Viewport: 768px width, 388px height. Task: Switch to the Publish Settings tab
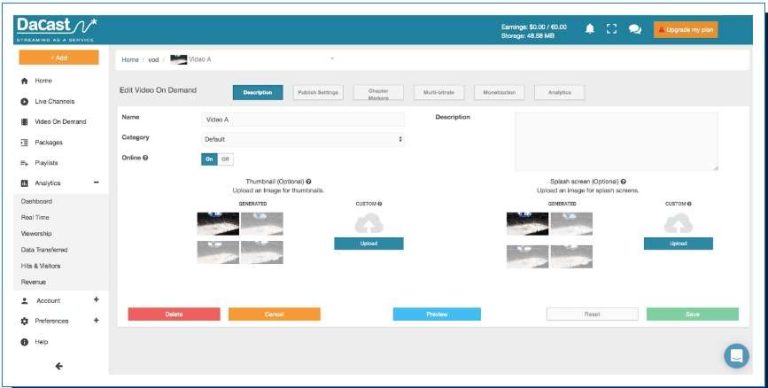318,93
